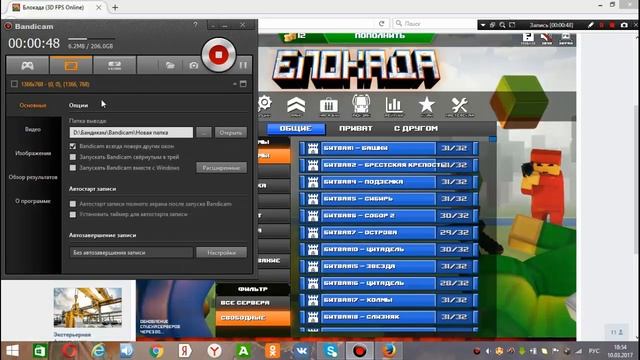Click the gold coins icon showing 12
This screenshot has height=360, width=640.
pos(290,37)
